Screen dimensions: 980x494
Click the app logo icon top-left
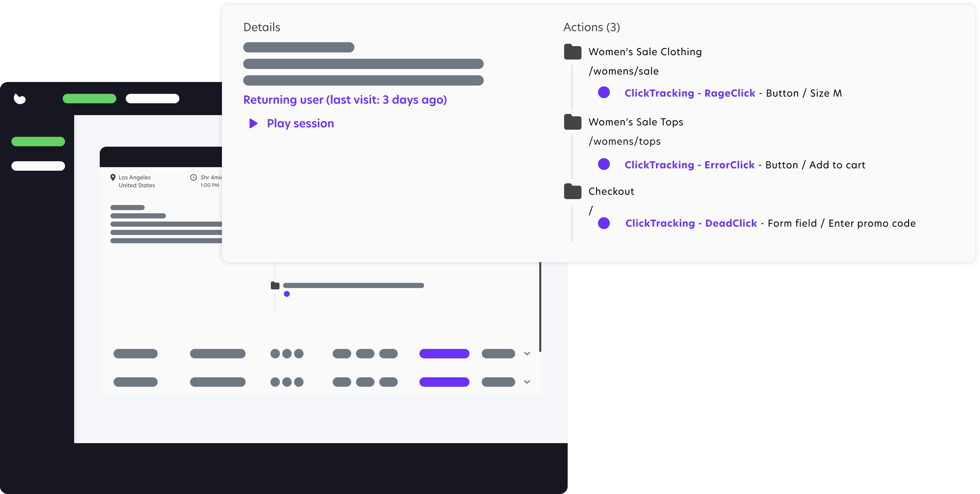tap(19, 98)
